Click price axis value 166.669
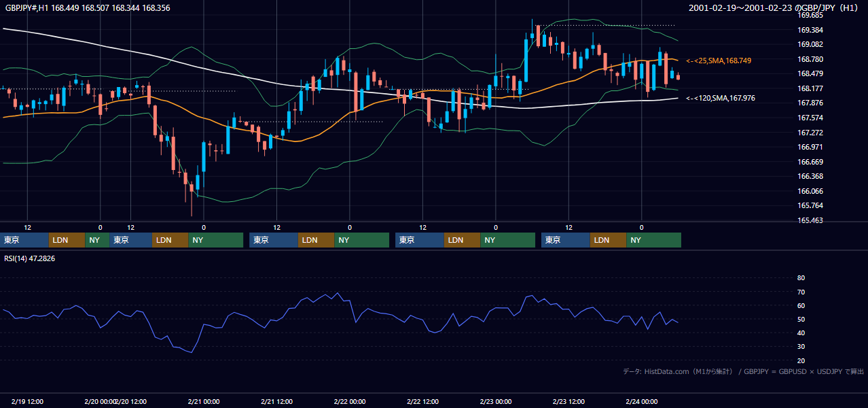This screenshot has width=868, height=408. pos(810,162)
